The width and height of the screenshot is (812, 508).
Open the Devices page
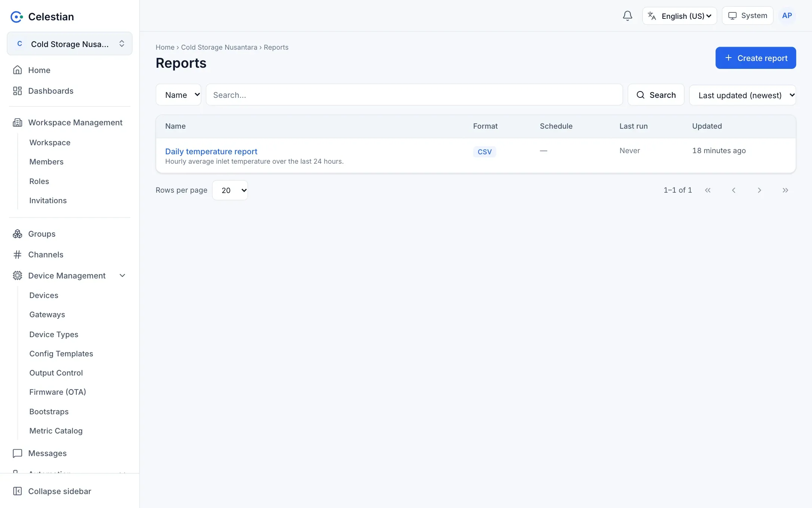44,295
